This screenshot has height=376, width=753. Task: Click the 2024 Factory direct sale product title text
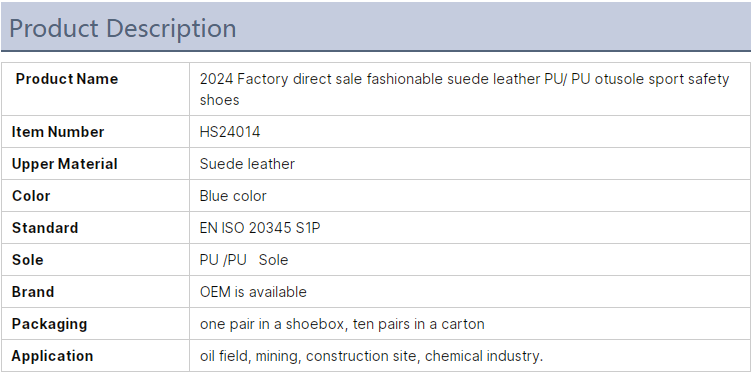click(464, 89)
